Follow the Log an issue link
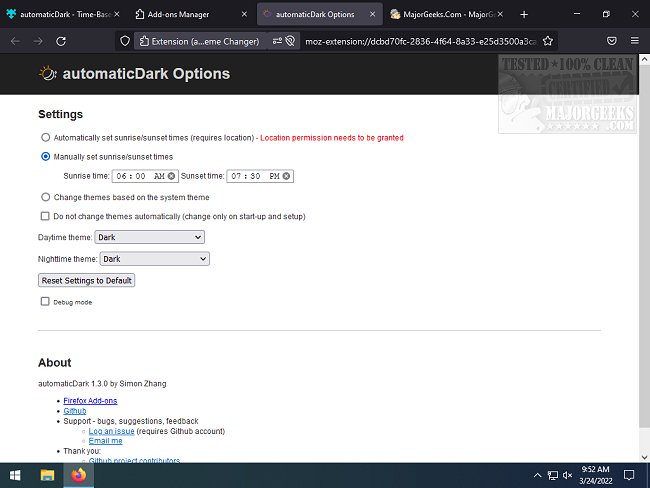The image size is (650, 488). pyautogui.click(x=112, y=431)
